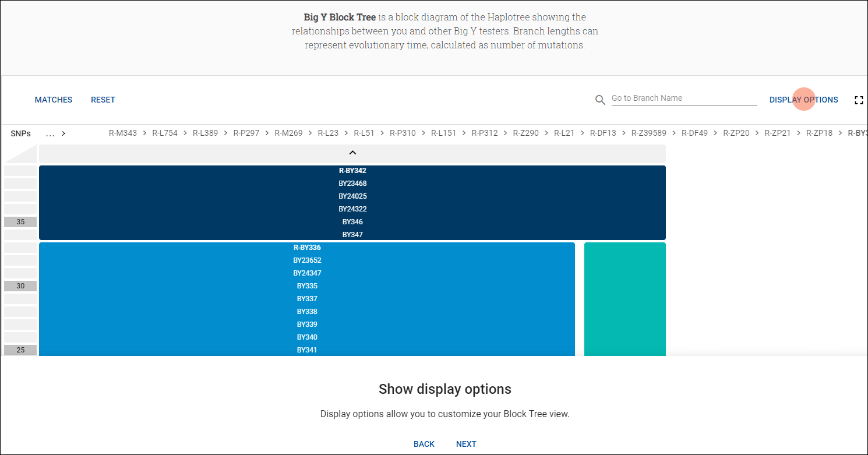Viewport: 868px width, 455px height.
Task: Enter fullscreen using the expand icon
Action: 859,100
